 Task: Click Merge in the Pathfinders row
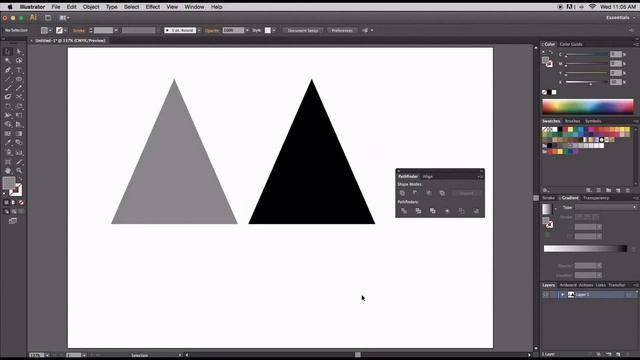(433, 211)
